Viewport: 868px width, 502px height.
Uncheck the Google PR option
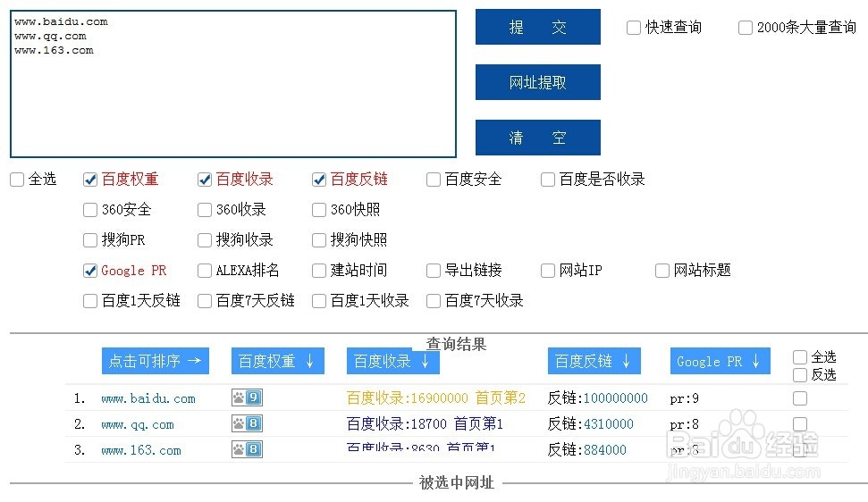click(x=90, y=271)
